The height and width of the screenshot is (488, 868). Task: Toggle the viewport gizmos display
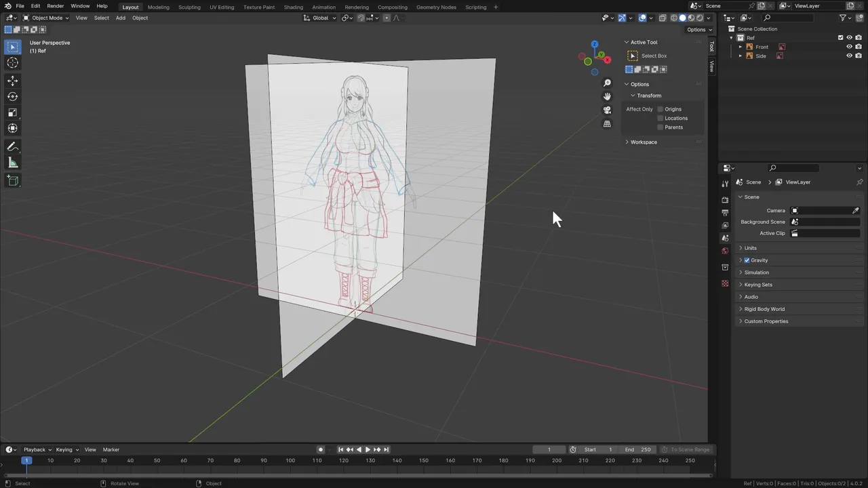click(x=622, y=18)
